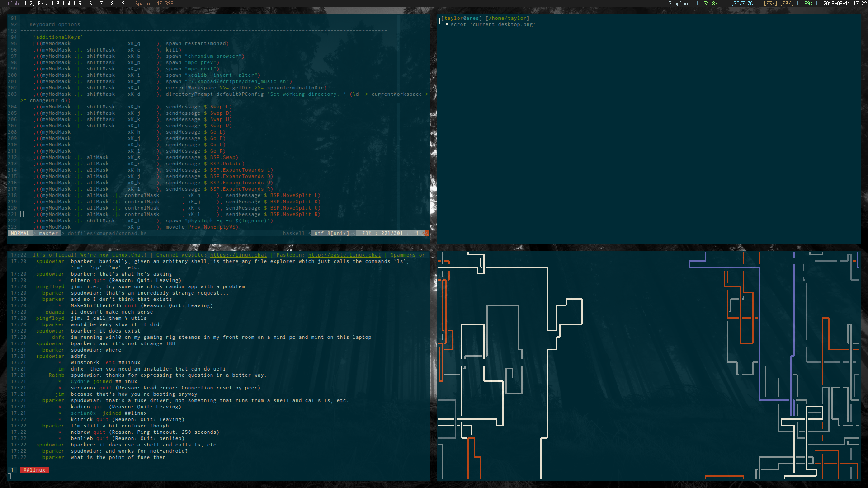Screen dimensions: 868x488
Task: Click the date and time clock display
Action: (x=844, y=4)
